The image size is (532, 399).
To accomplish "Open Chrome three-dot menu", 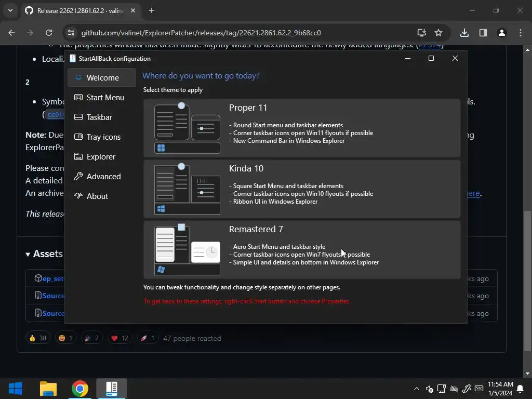I will 521,33.
